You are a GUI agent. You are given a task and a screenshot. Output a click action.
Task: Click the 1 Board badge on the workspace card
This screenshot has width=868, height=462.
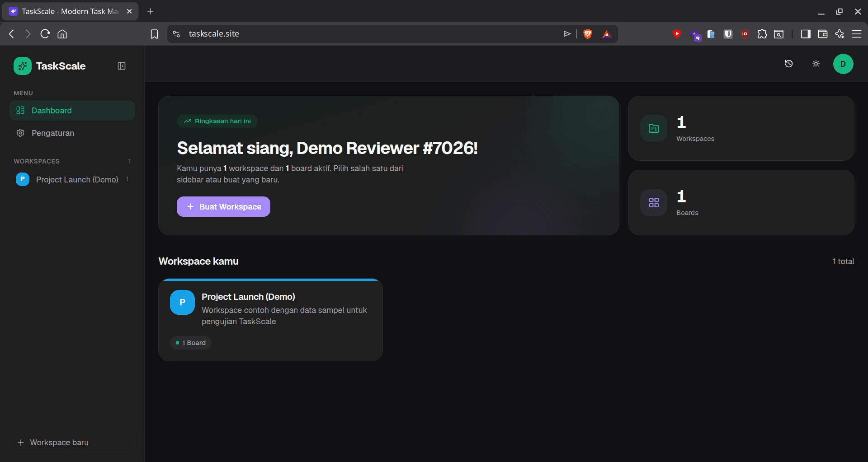click(191, 343)
